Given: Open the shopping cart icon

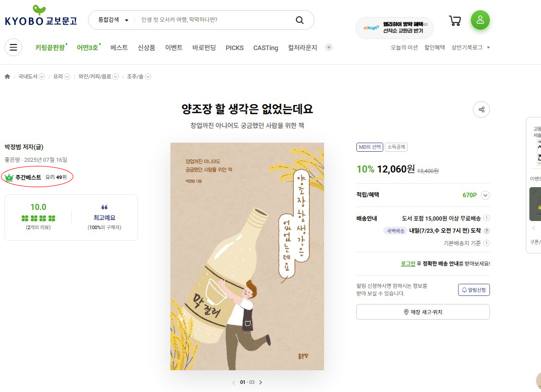Looking at the screenshot, I should 455,21.
